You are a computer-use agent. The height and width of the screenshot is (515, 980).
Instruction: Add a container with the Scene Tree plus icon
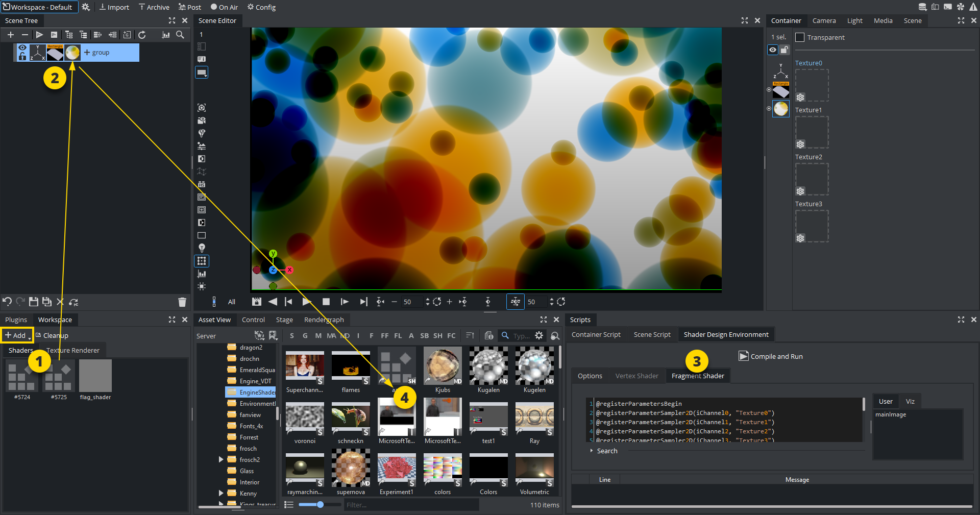11,35
